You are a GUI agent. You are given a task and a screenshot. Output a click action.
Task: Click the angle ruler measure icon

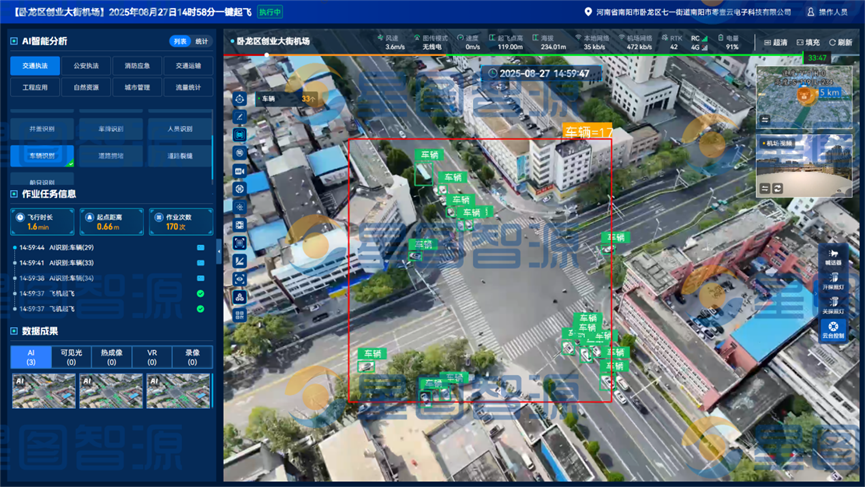pyautogui.click(x=240, y=261)
